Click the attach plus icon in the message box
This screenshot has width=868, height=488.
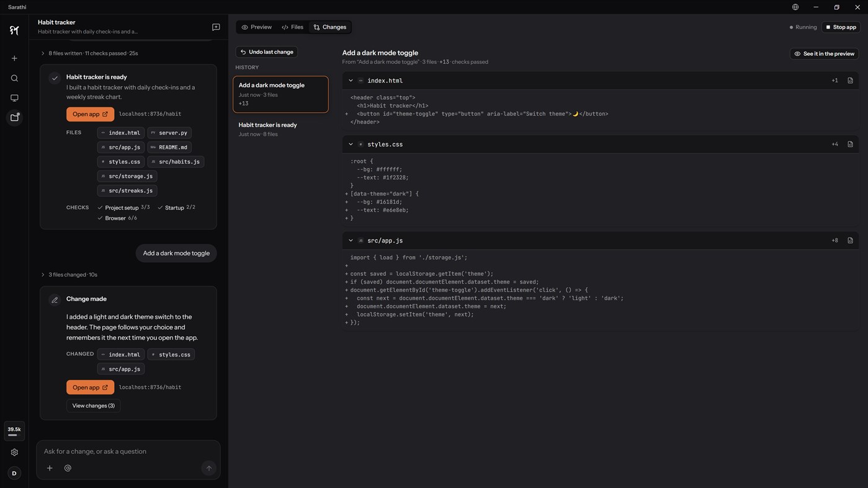(50, 468)
